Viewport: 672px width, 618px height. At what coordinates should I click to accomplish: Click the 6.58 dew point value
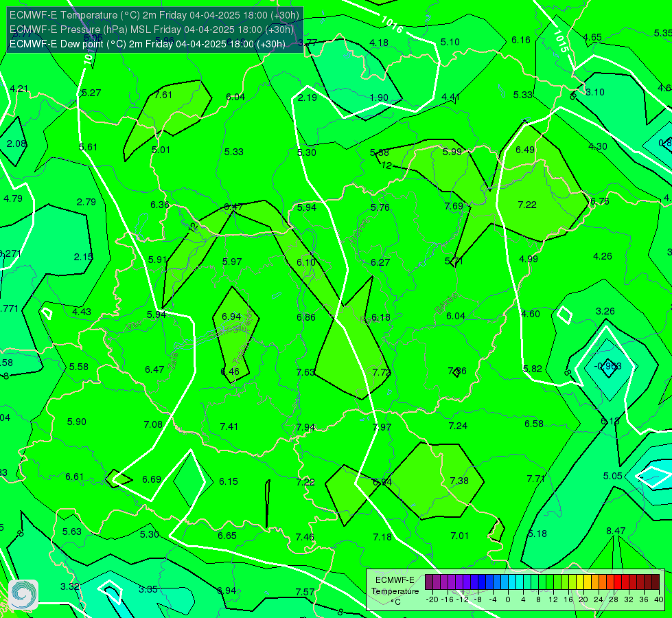click(534, 424)
